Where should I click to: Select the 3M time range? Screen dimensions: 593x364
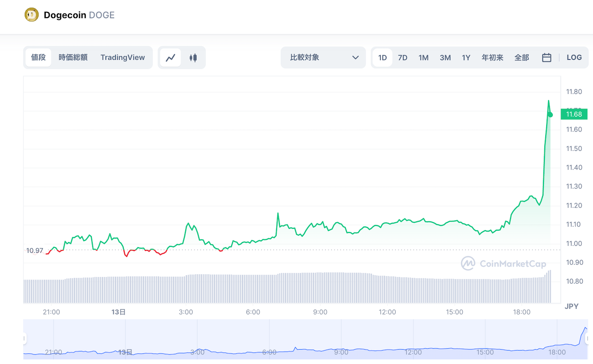445,57
